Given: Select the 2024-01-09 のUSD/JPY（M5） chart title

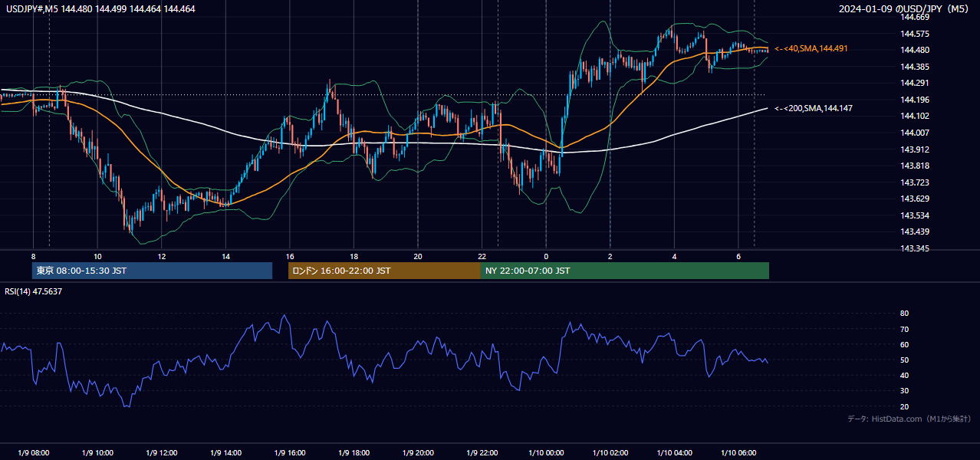Looking at the screenshot, I should [x=905, y=8].
